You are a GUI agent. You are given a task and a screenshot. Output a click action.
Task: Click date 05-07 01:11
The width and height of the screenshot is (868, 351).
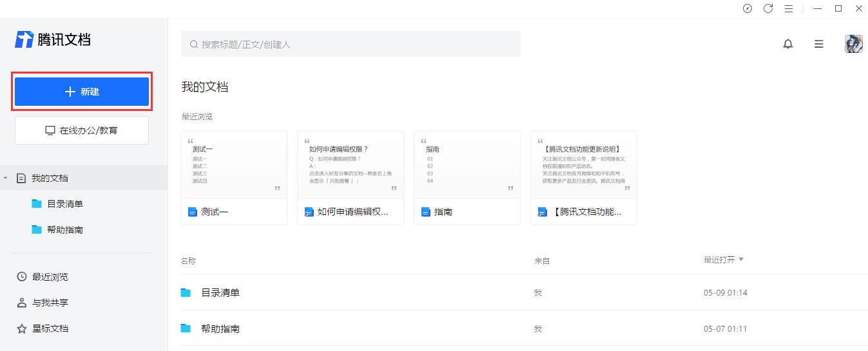click(x=726, y=329)
